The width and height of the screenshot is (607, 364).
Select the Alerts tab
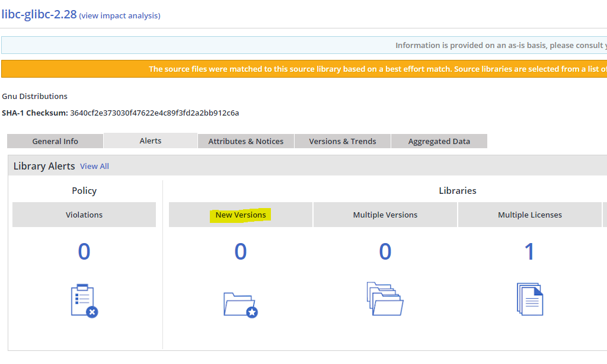pyautogui.click(x=151, y=141)
